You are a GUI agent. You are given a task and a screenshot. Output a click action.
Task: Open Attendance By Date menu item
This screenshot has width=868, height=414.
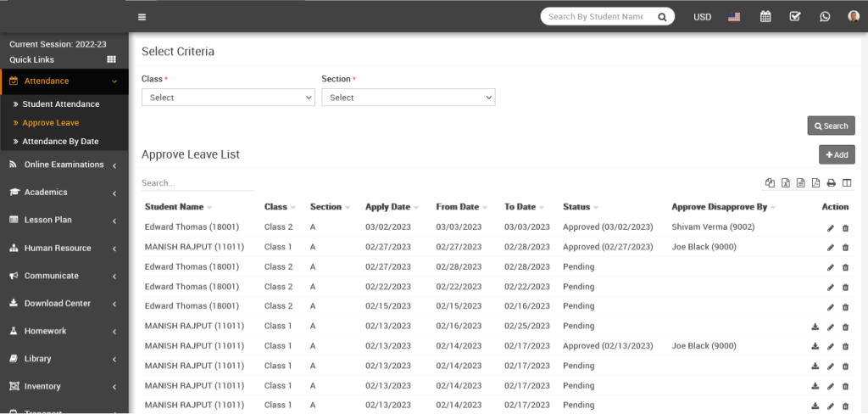60,142
